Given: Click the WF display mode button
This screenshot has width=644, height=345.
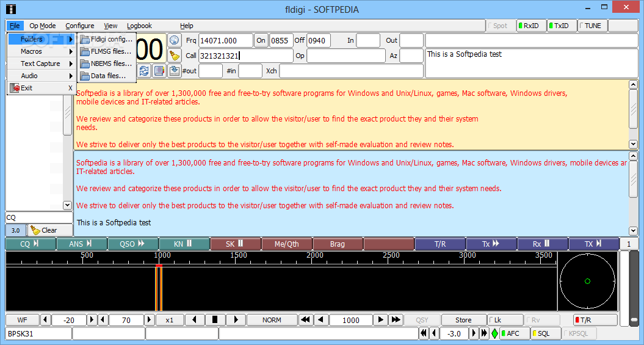Looking at the screenshot, I should pos(22,319).
